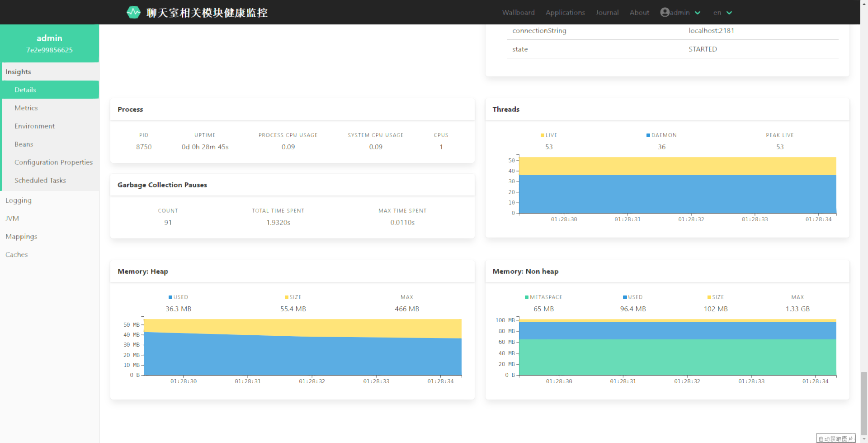Click the blue heap USED legend swatch
Image resolution: width=868 pixels, height=443 pixels.
170,297
